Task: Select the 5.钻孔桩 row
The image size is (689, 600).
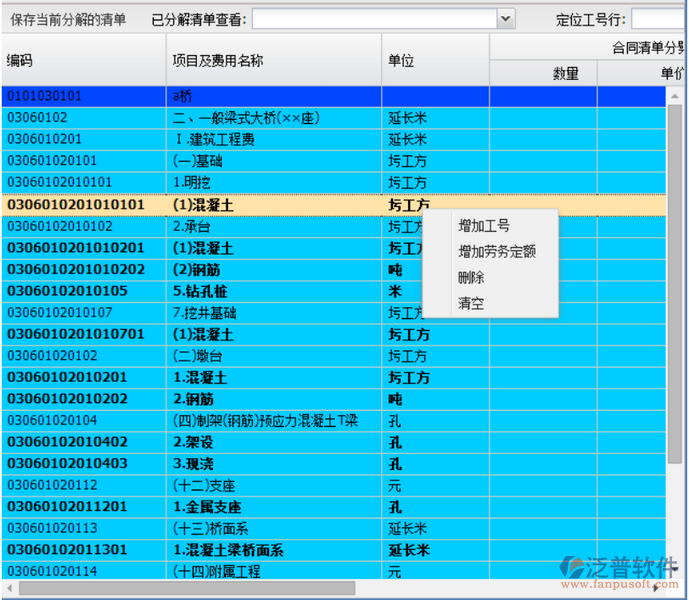Action: click(x=273, y=291)
